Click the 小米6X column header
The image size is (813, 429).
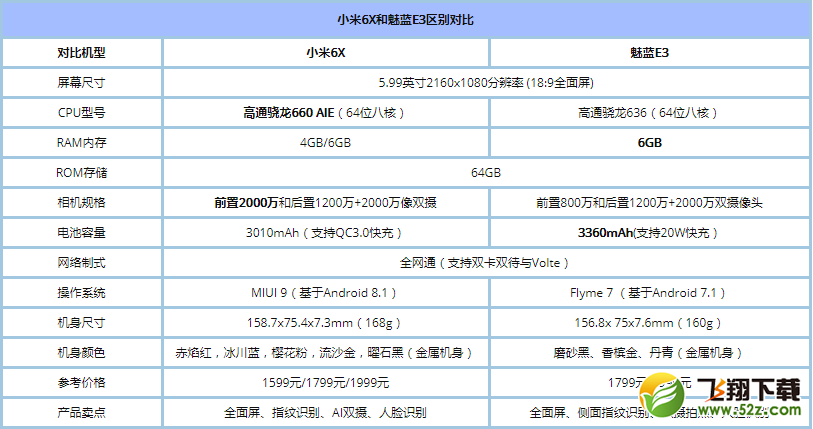point(326,52)
